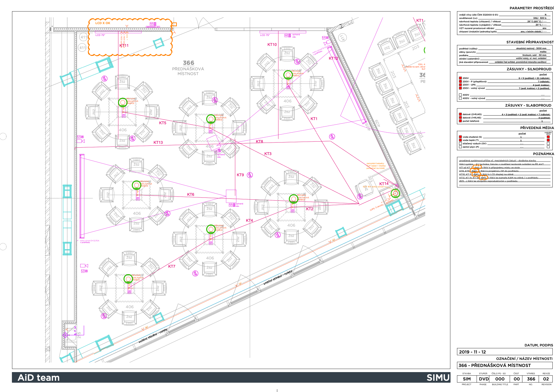This screenshot has height=392, width=560.
Task: Select the DVD phase cell
Action: (484, 379)
